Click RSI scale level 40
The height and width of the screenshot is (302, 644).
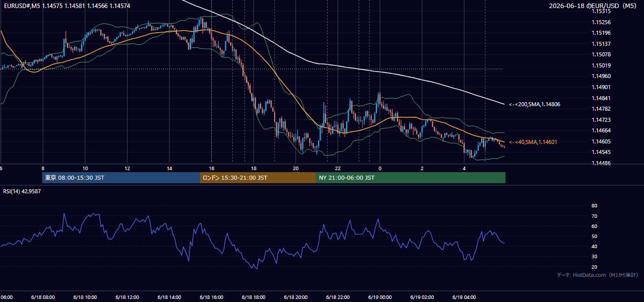[x=595, y=246]
